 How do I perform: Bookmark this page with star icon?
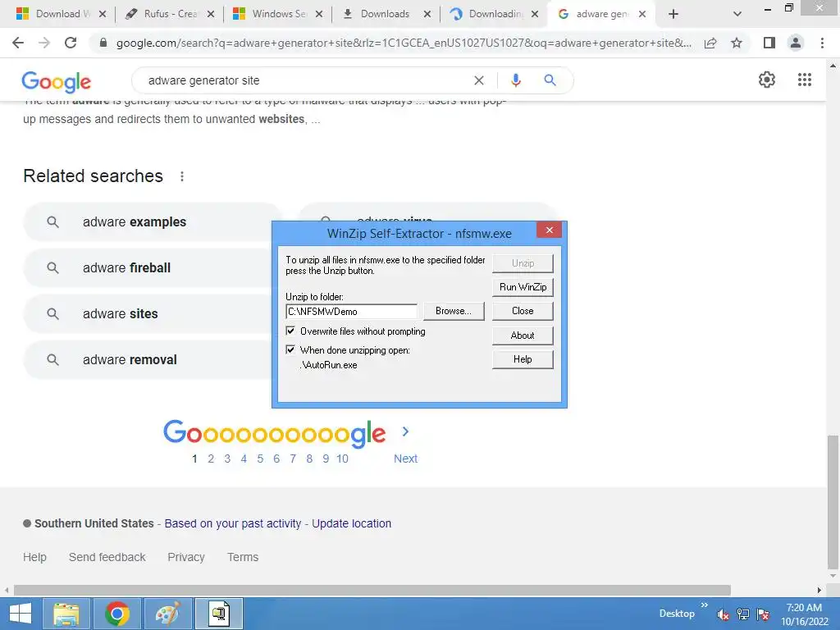click(x=737, y=43)
